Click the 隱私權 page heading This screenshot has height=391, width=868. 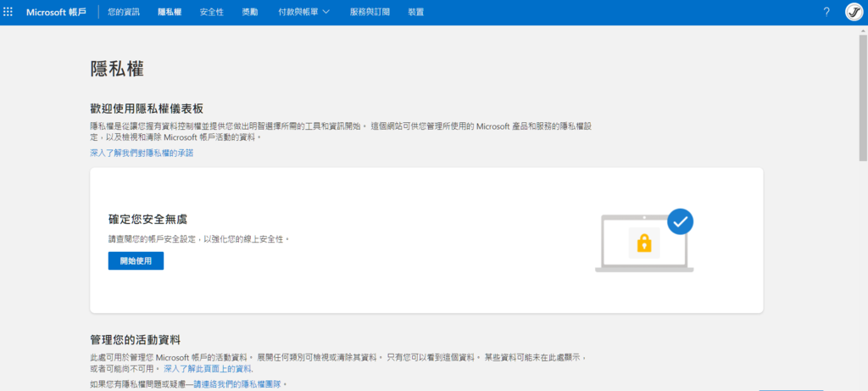(x=117, y=70)
